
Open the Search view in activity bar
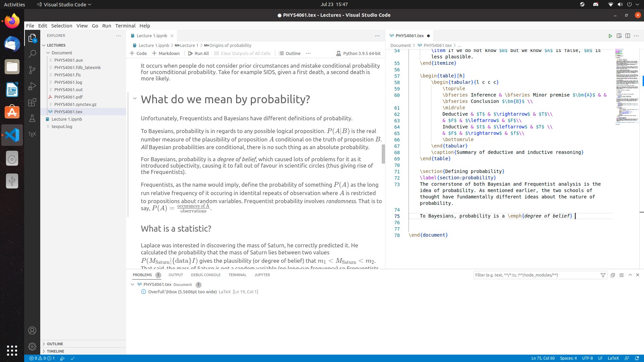(32, 54)
